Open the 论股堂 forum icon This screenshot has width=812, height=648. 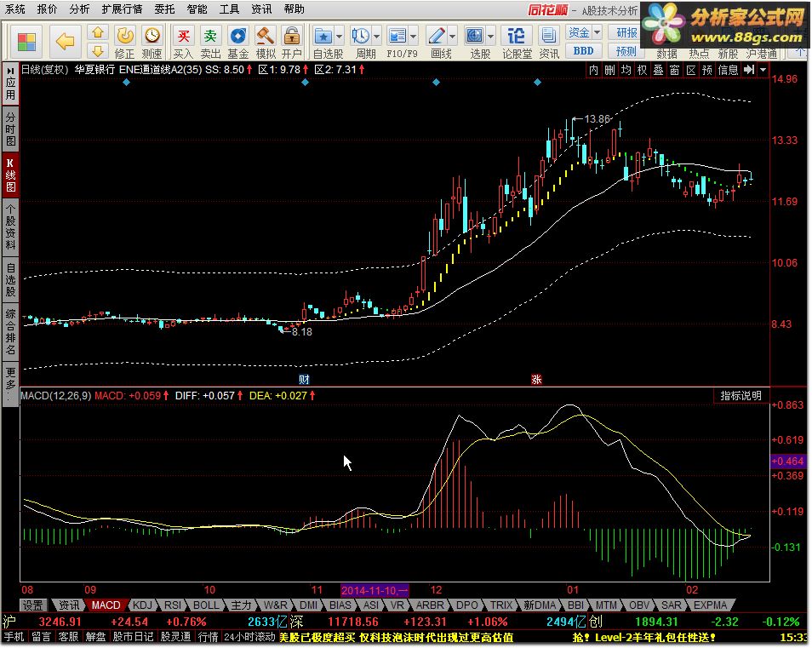click(x=517, y=43)
